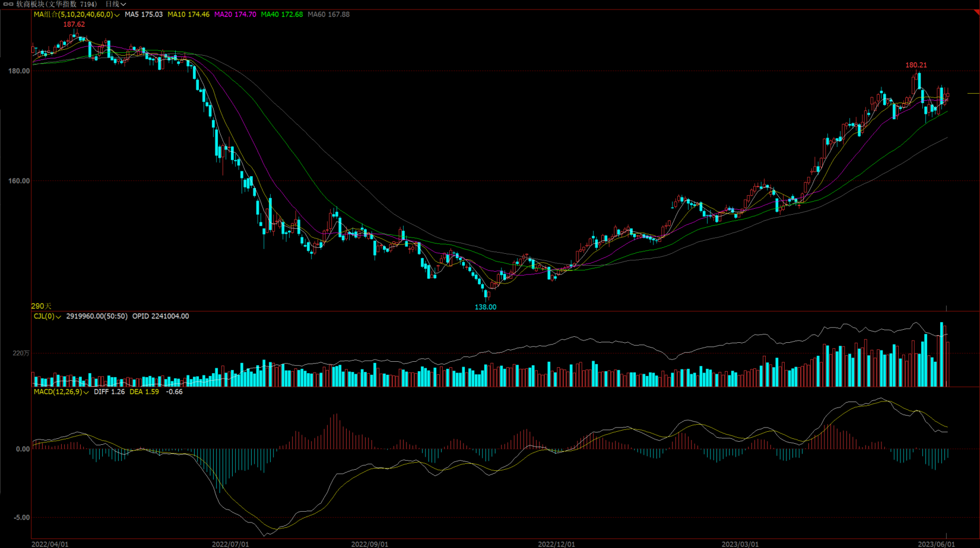The height and width of the screenshot is (548, 980).
Task: Click the 软商板块(文华指数 7194) title
Action: [x=56, y=4]
